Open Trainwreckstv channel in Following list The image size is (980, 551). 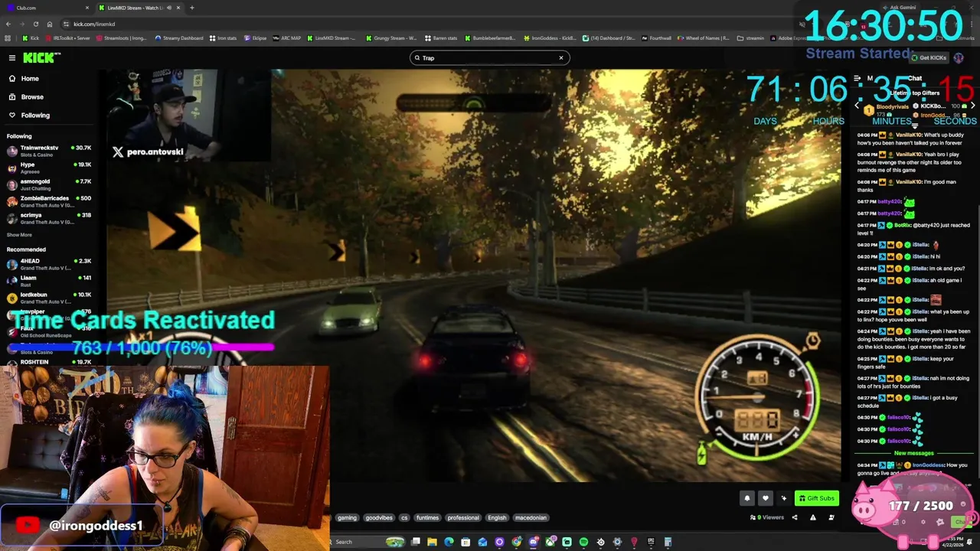click(x=49, y=151)
